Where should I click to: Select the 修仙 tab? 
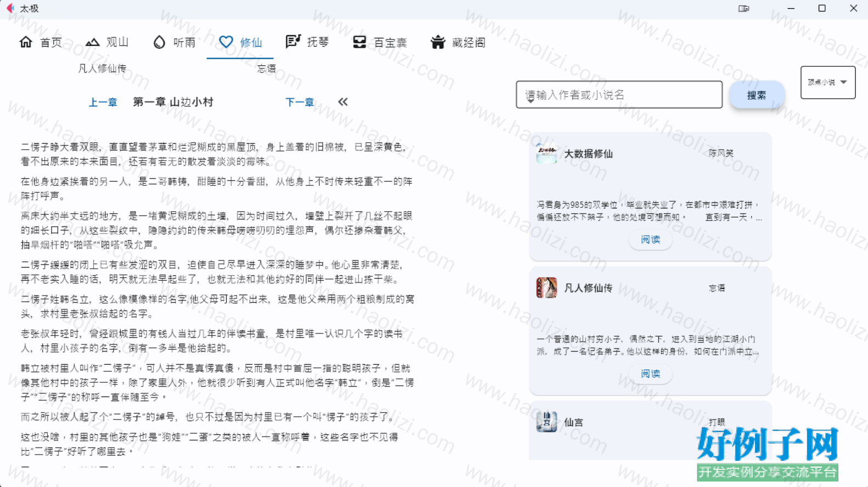[x=240, y=42]
